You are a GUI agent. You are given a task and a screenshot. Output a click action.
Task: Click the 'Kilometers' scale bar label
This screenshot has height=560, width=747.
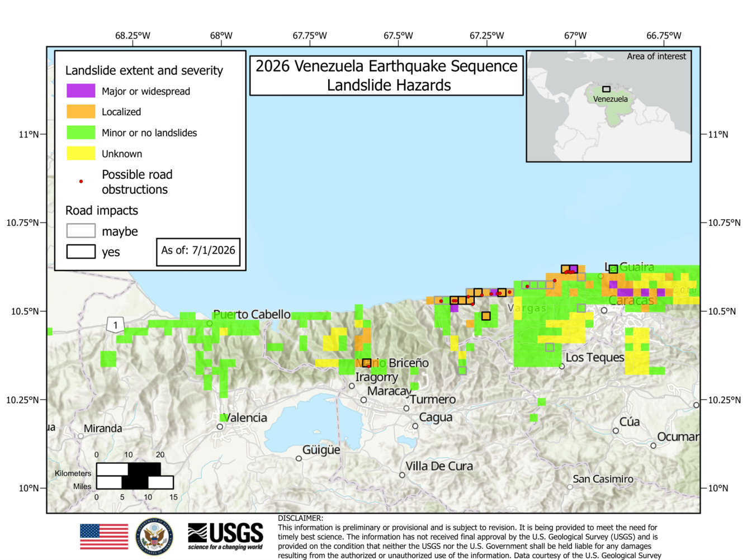[x=73, y=473]
